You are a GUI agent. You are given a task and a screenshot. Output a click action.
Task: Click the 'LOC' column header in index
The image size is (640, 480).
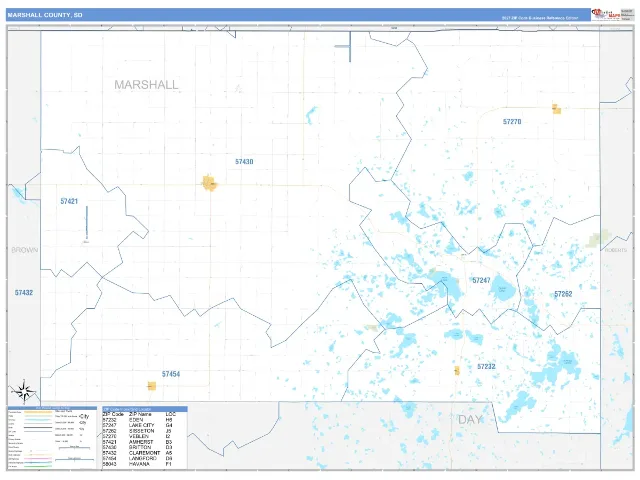pyautogui.click(x=171, y=414)
